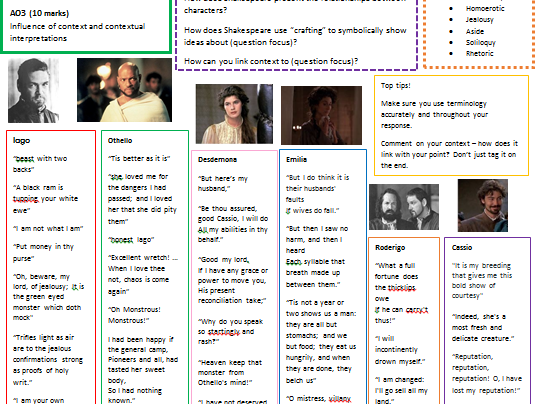Click 'It is my breeding' Cassio quote
Viewport: 538px width, 404px height.
point(482,281)
